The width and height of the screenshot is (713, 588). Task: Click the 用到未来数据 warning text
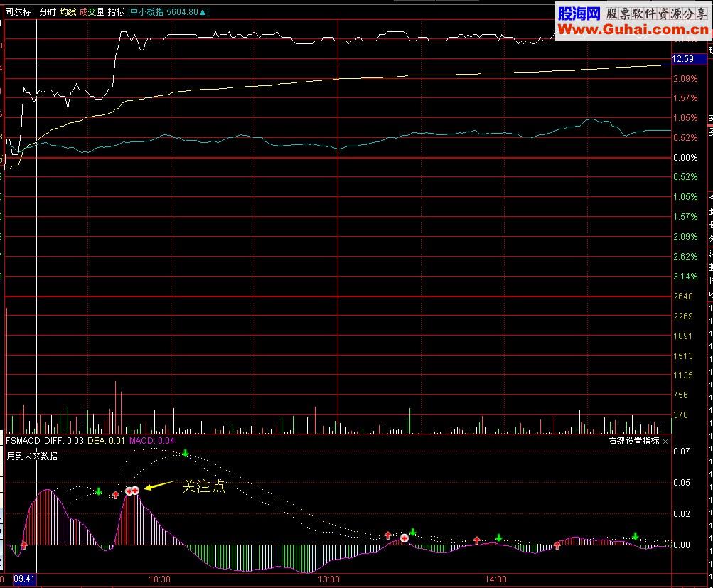32,456
